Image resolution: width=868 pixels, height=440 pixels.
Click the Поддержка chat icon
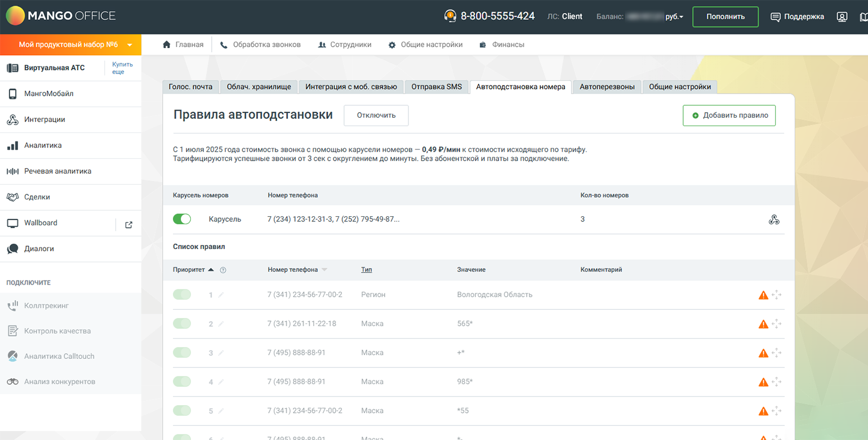tap(776, 17)
